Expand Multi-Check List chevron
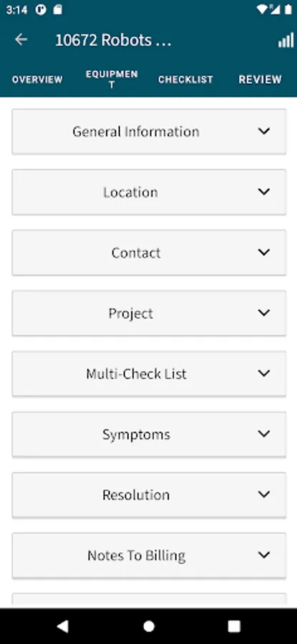The height and width of the screenshot is (644, 297). point(264,373)
